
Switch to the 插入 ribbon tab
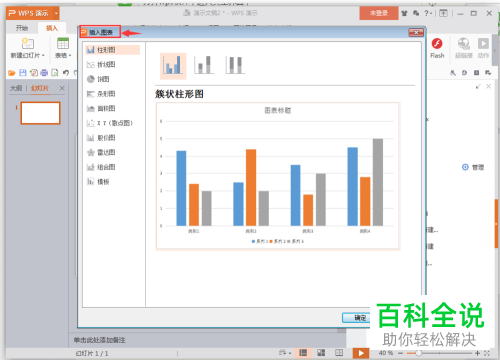point(52,28)
